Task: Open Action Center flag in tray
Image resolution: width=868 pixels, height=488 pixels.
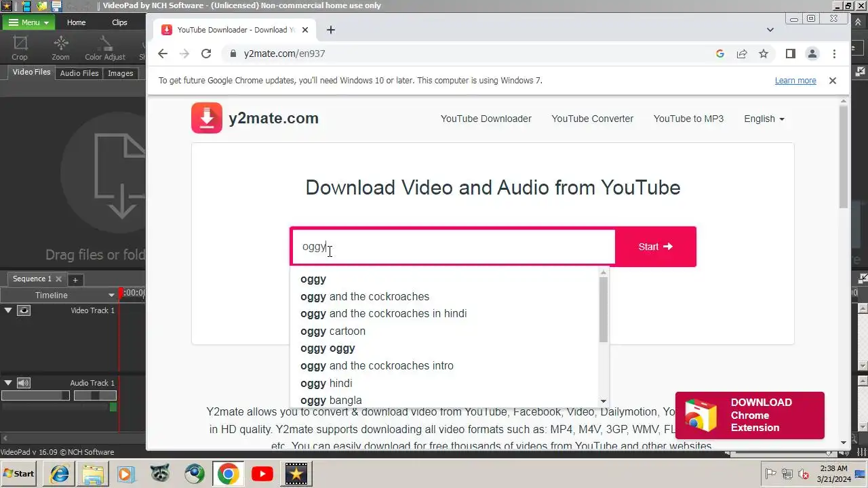Action: pos(770,474)
